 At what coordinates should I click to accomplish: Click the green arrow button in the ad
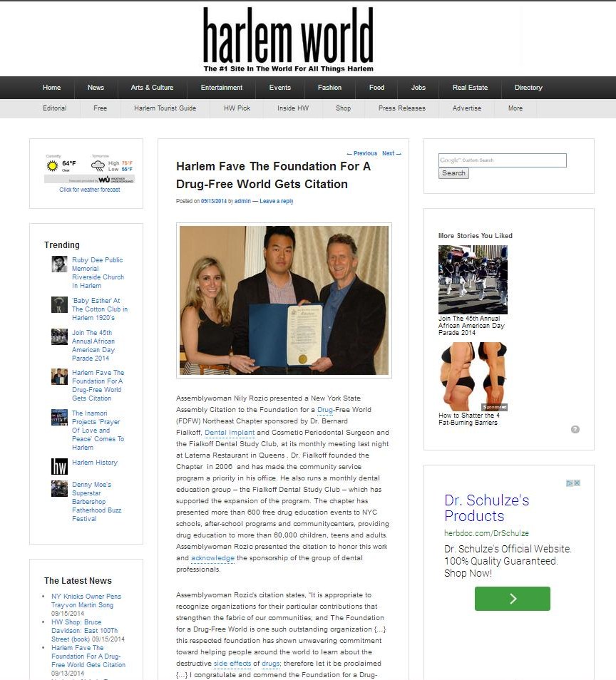click(x=513, y=599)
